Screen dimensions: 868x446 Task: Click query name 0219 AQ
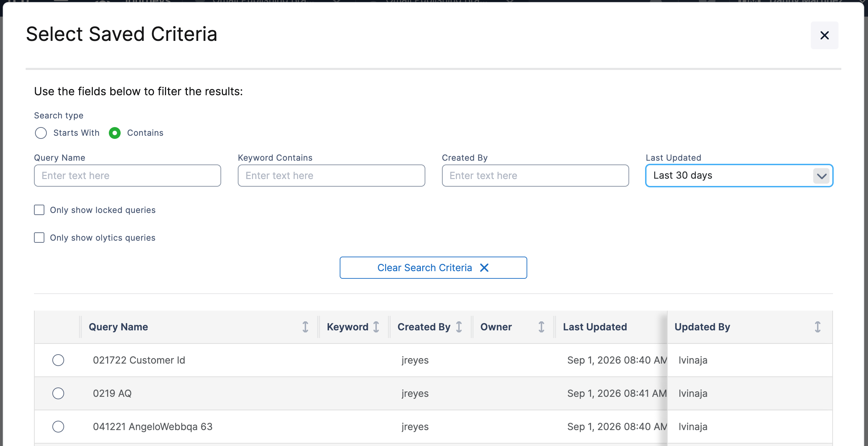112,393
